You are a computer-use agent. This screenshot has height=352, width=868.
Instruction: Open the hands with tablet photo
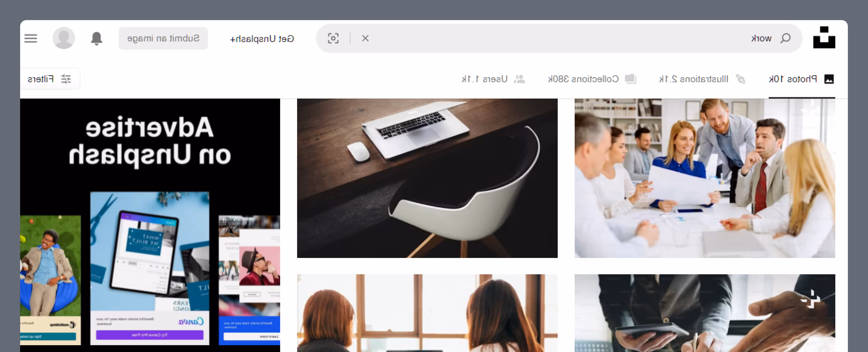point(705,313)
